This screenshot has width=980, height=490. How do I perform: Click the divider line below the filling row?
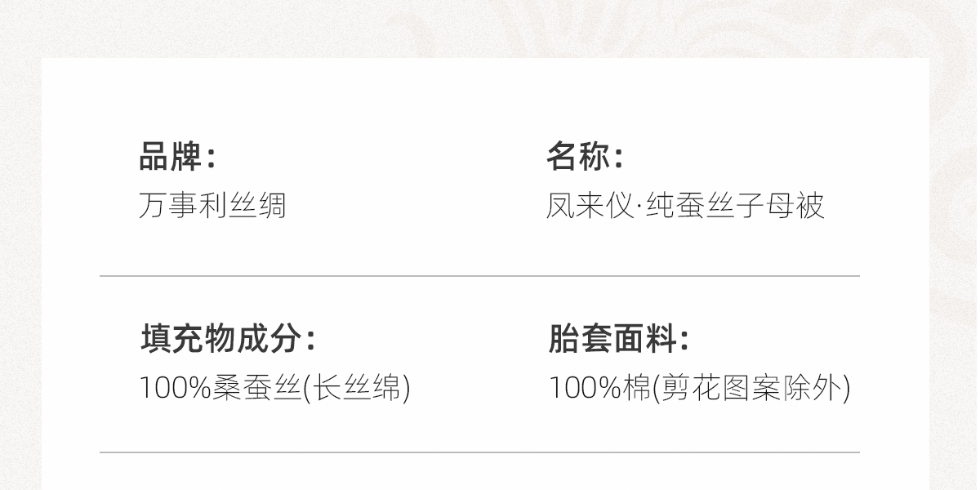[479, 452]
